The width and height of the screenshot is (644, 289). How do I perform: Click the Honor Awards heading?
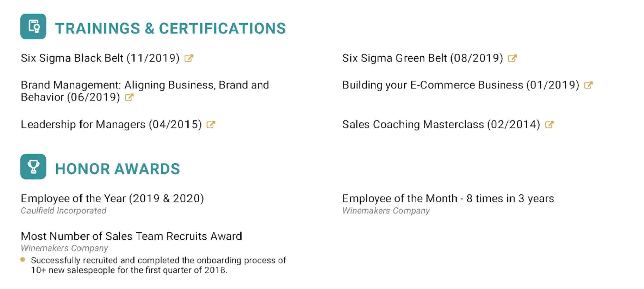pos(117,169)
